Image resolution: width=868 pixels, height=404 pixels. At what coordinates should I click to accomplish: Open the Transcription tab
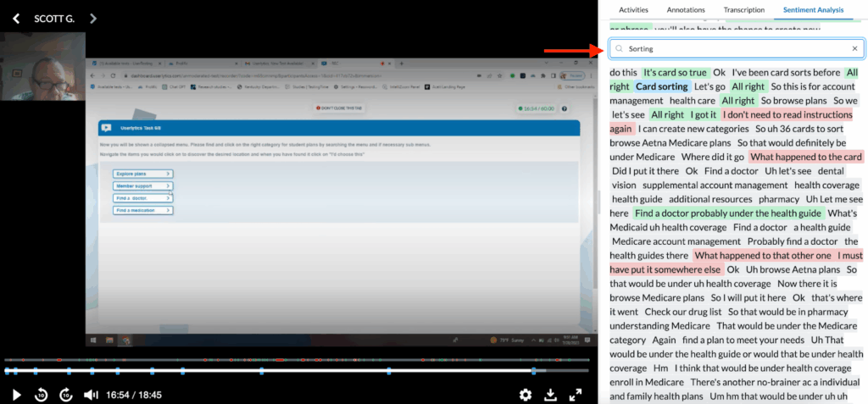coord(743,10)
